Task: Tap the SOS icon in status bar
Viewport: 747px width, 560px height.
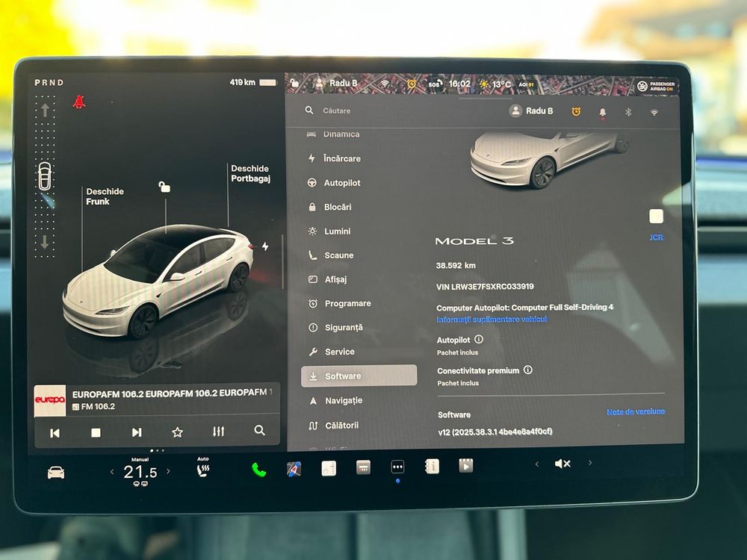Action: (435, 84)
